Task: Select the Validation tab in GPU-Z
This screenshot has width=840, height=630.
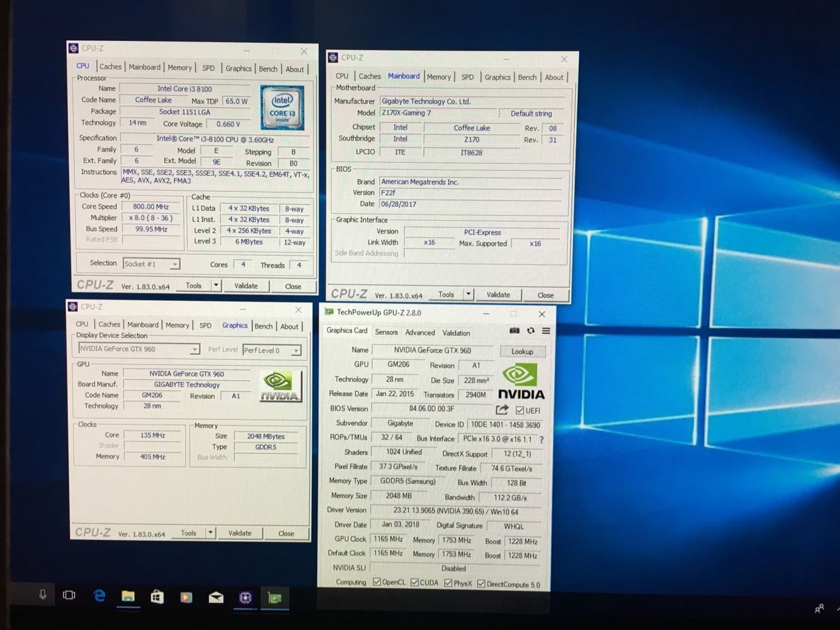Action: click(x=456, y=333)
